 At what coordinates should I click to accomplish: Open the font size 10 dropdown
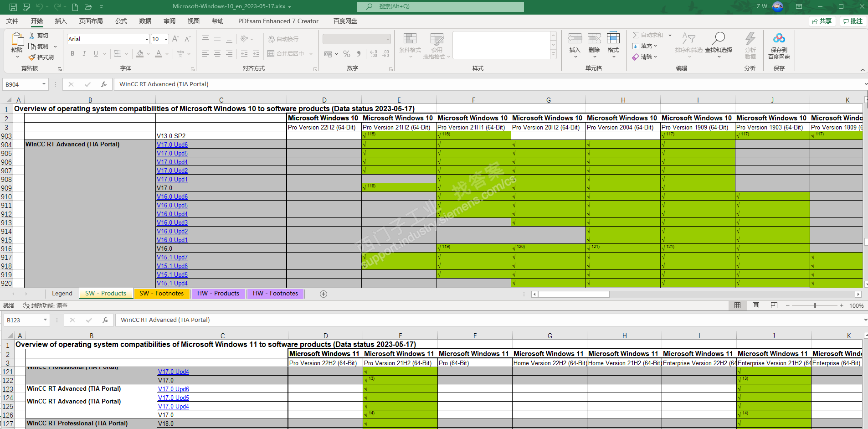tap(166, 39)
